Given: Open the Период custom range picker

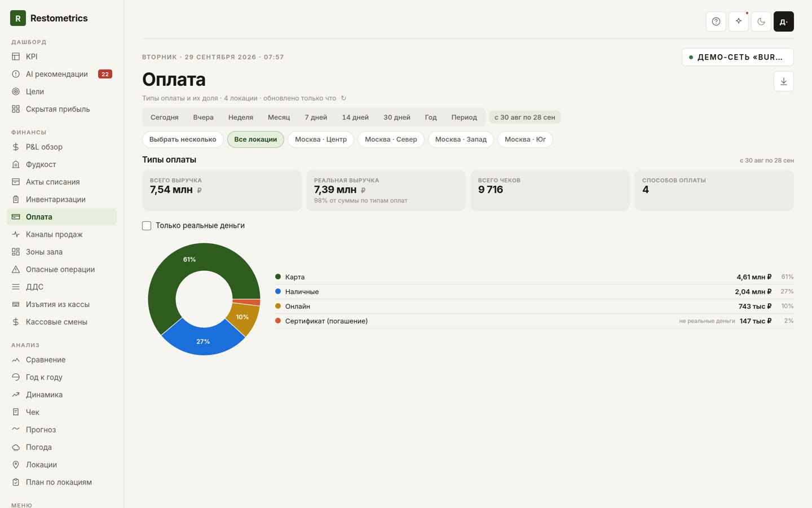Looking at the screenshot, I should (x=464, y=117).
